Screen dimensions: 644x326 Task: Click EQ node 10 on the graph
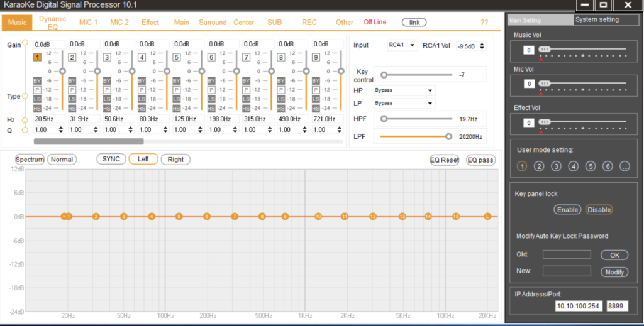318,216
